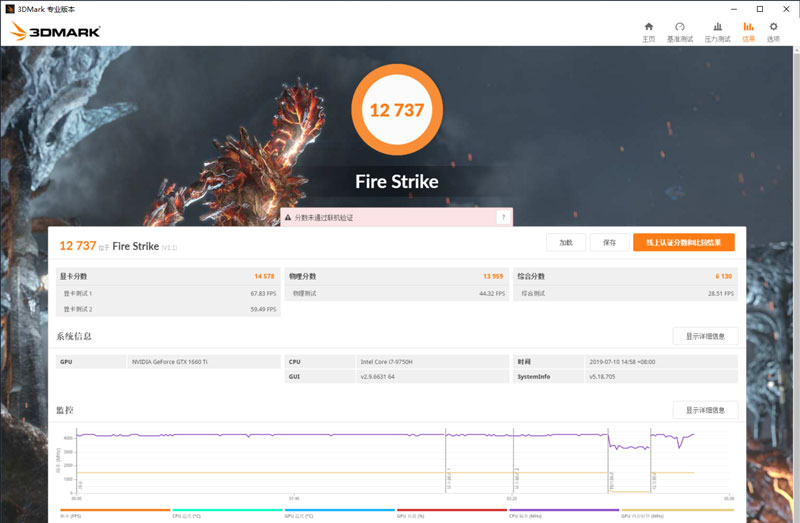Show detailed system information button
Viewport: 800px width, 523px height.
click(705, 336)
